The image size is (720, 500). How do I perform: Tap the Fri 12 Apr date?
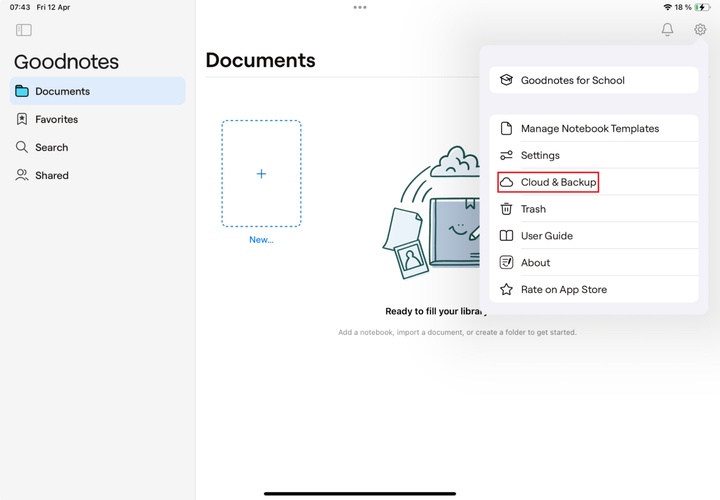pos(53,7)
